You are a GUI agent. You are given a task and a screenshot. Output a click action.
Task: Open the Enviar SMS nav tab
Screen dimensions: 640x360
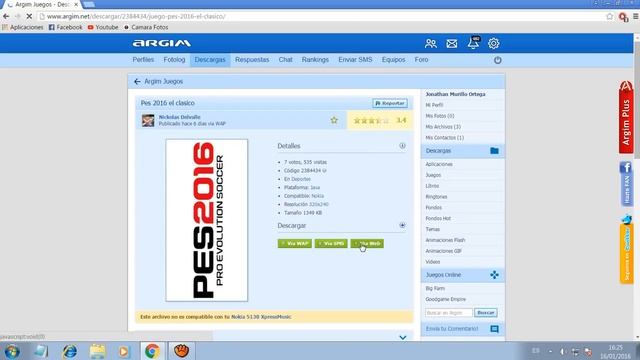click(355, 60)
